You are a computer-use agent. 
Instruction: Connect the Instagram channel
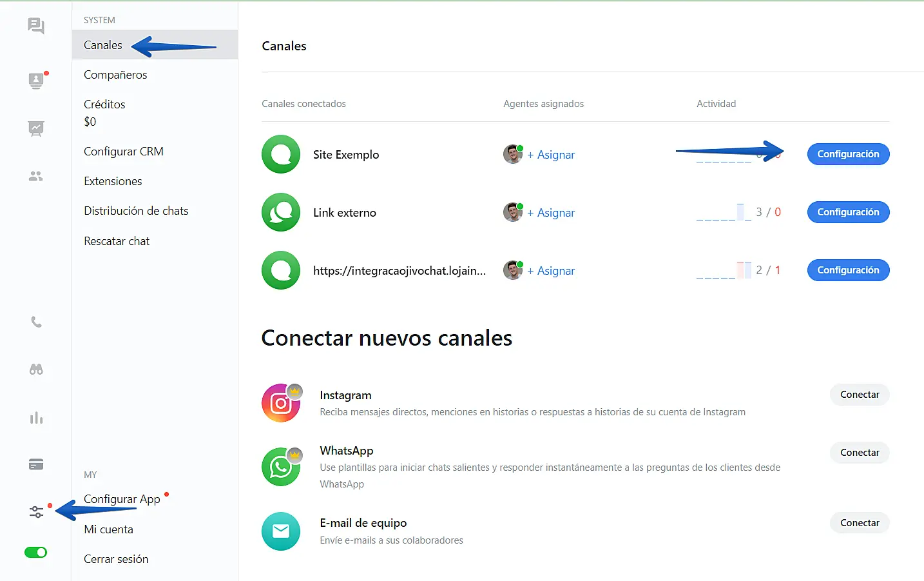click(x=860, y=395)
